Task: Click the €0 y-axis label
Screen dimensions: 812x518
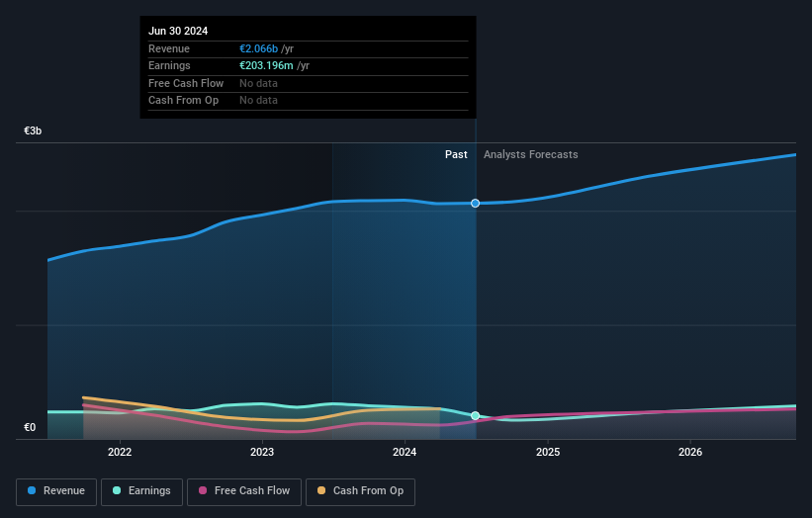Action: click(x=30, y=427)
